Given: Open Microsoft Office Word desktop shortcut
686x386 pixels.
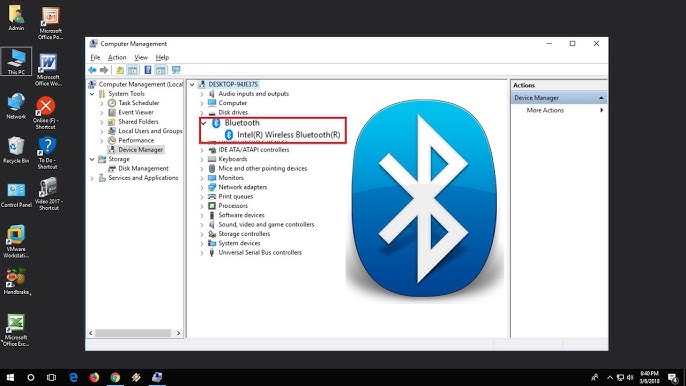Looking at the screenshot, I should [x=48, y=70].
